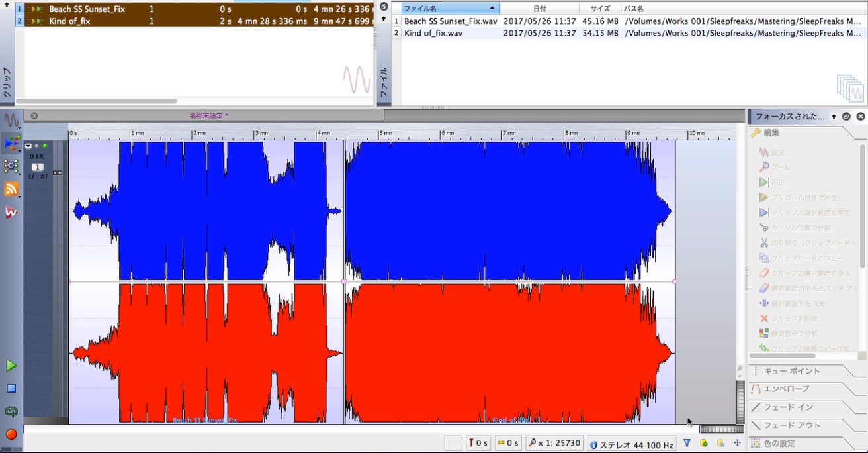
Task: Toggle the track's green mute indicator
Action: point(45,146)
